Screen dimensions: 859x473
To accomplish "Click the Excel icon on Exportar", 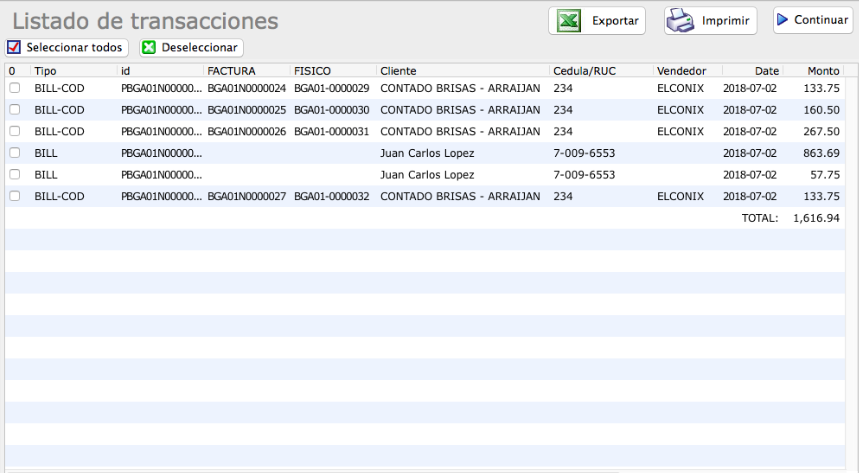I will point(569,21).
